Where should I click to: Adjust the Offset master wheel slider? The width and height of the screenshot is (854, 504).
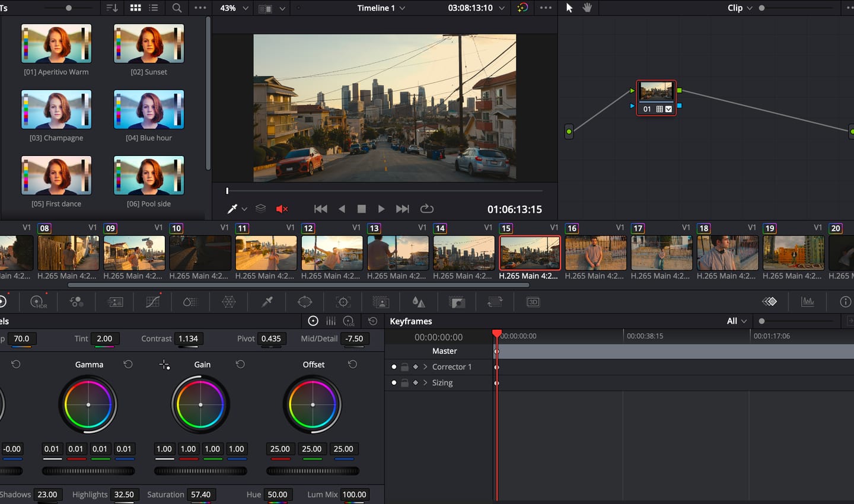pyautogui.click(x=313, y=471)
